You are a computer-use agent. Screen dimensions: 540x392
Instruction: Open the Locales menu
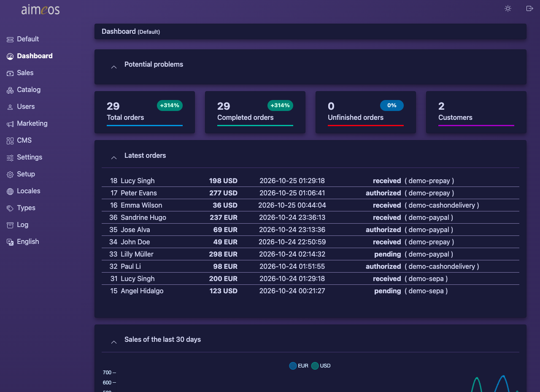pyautogui.click(x=29, y=191)
